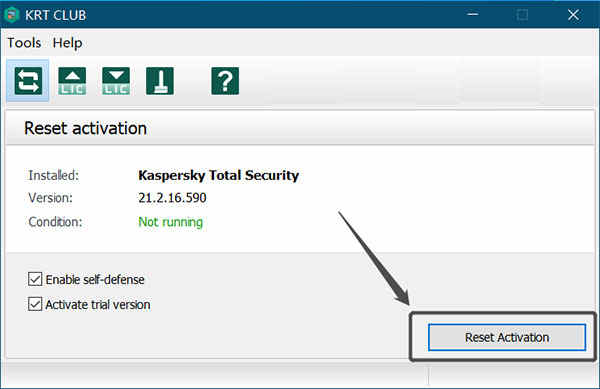Click the green Not running status text
This screenshot has height=389, width=600.
(170, 222)
